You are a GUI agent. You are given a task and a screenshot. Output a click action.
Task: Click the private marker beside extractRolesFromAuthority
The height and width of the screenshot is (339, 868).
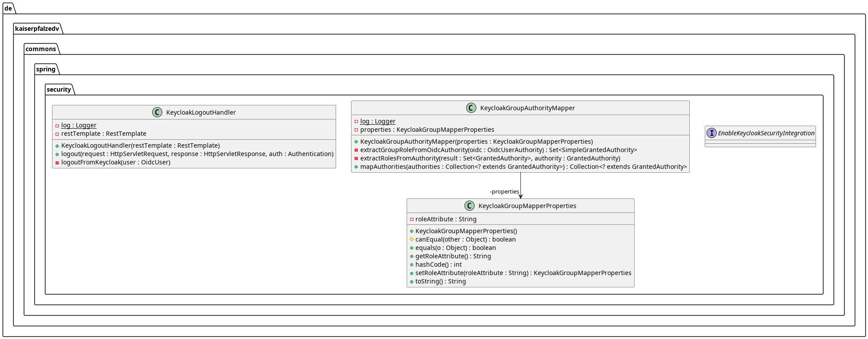pyautogui.click(x=356, y=159)
